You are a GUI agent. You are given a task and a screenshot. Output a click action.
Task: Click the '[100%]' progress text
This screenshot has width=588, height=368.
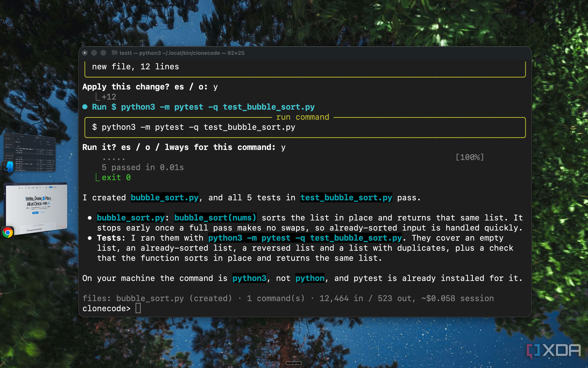tap(470, 157)
